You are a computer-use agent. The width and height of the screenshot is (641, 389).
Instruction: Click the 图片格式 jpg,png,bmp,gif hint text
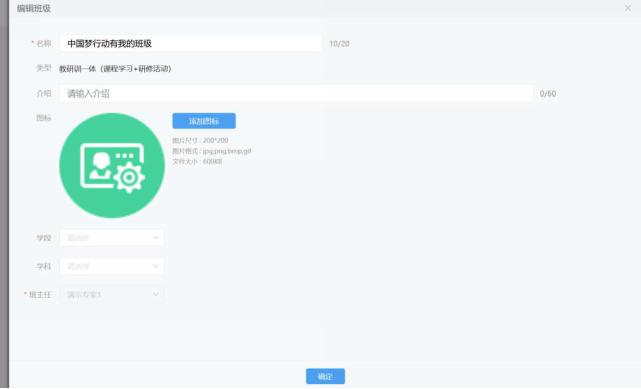212,151
